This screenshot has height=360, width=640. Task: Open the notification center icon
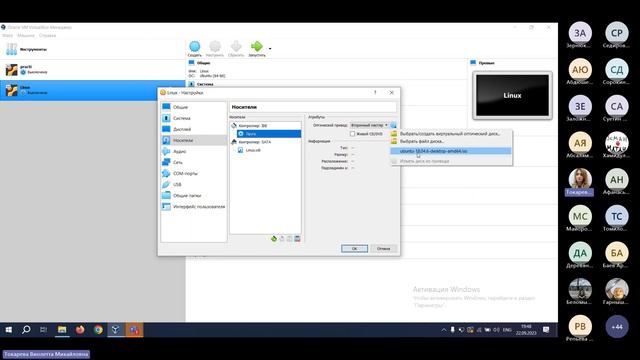546,330
